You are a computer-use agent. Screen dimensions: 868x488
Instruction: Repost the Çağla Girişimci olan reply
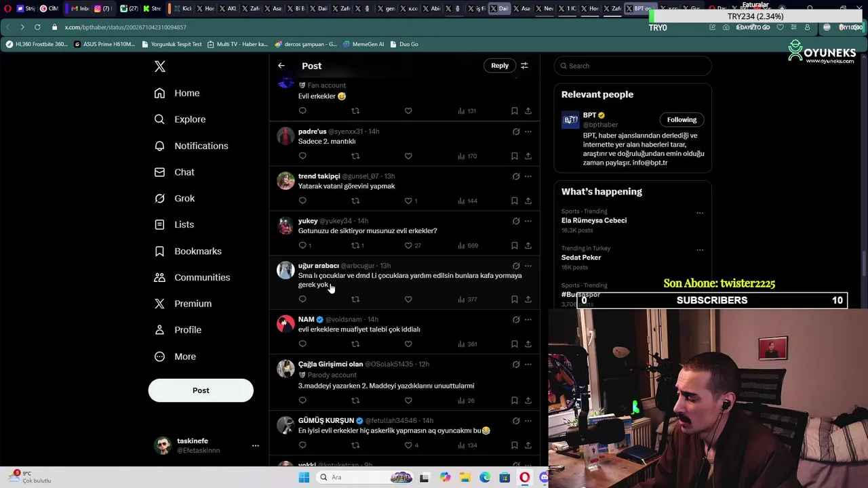pos(355,401)
